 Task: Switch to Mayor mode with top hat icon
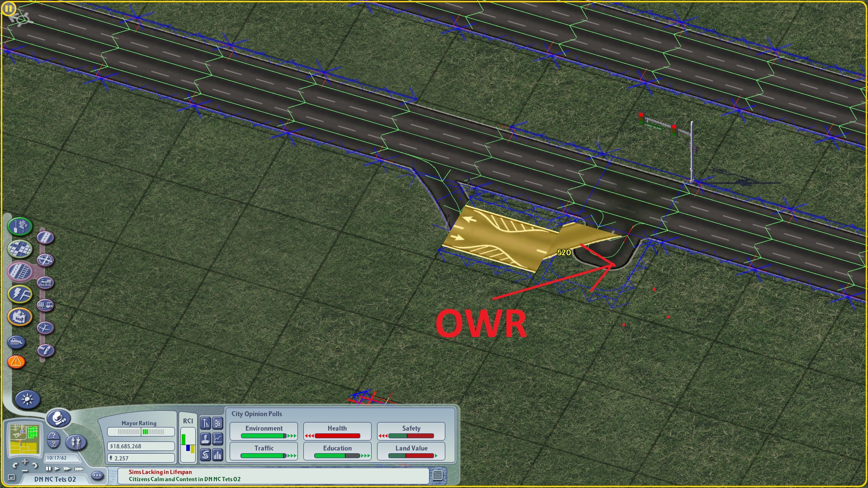tap(58, 418)
